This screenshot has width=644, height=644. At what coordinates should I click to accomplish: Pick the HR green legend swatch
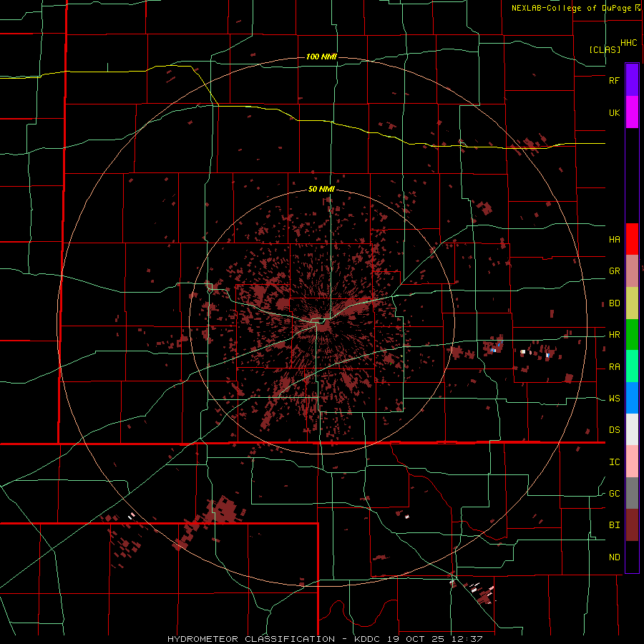tap(632, 335)
